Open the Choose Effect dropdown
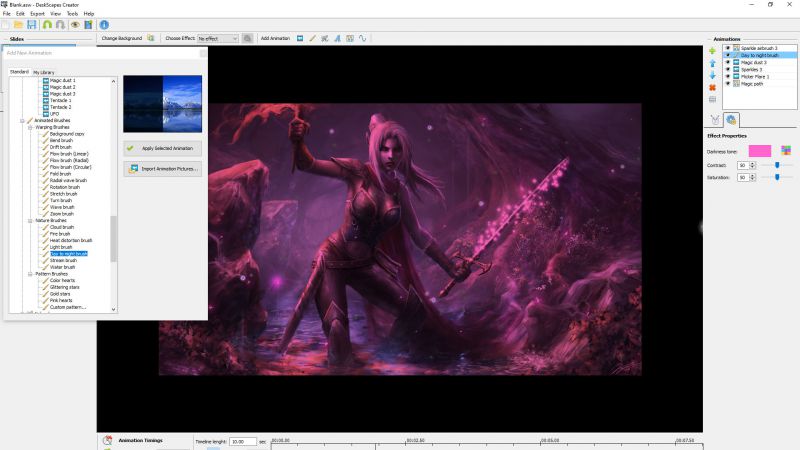 coord(218,38)
